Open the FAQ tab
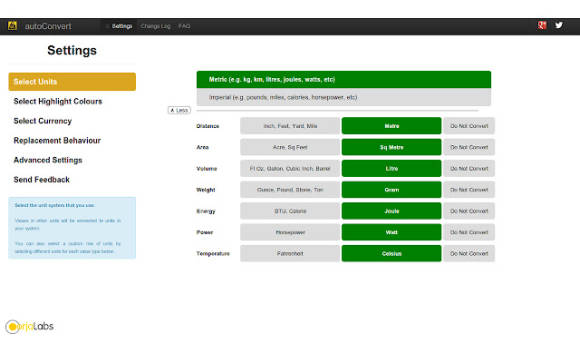 184,26
